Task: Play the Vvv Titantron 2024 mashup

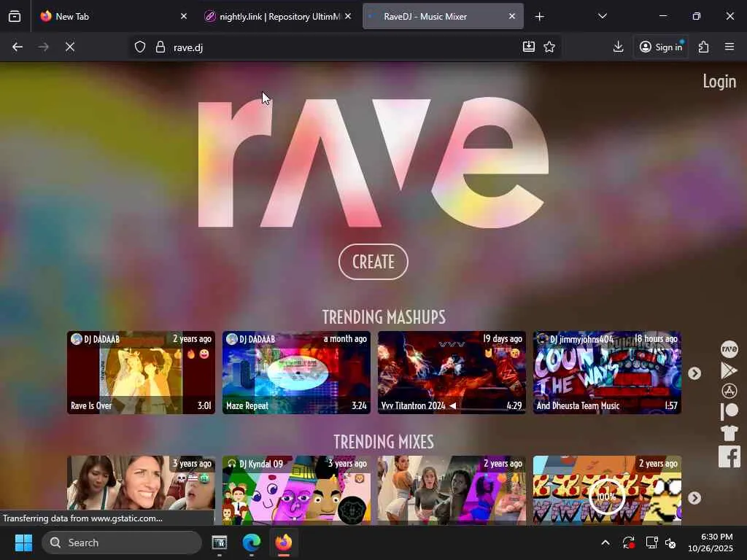Action: click(452, 373)
